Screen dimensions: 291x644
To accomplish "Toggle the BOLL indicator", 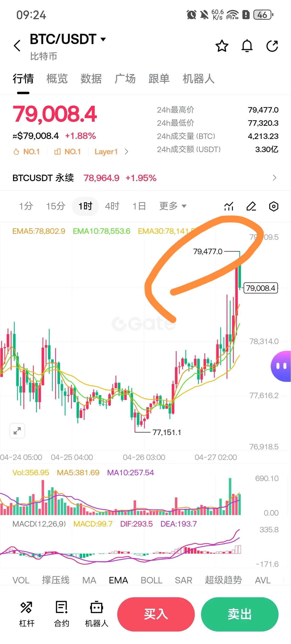I will (x=151, y=580).
